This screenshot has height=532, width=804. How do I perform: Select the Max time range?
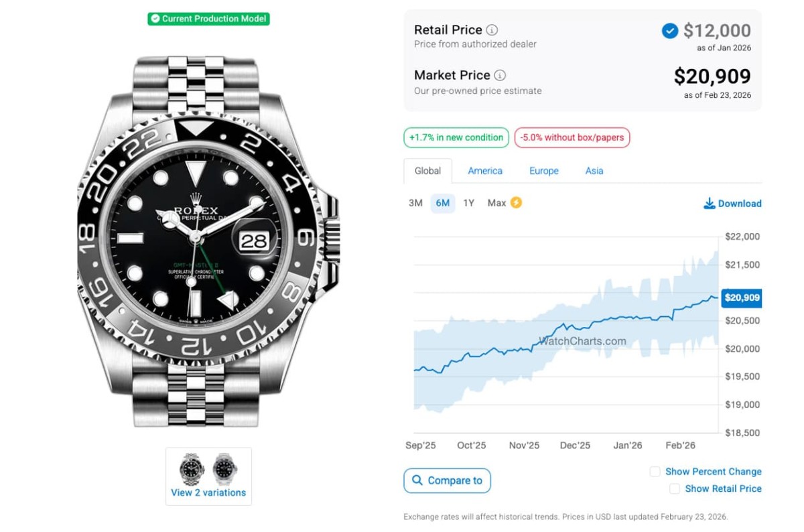[496, 203]
